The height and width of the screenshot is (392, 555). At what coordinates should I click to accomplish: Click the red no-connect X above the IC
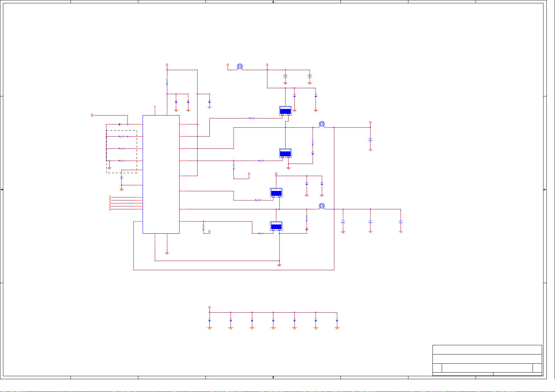[x=155, y=106]
